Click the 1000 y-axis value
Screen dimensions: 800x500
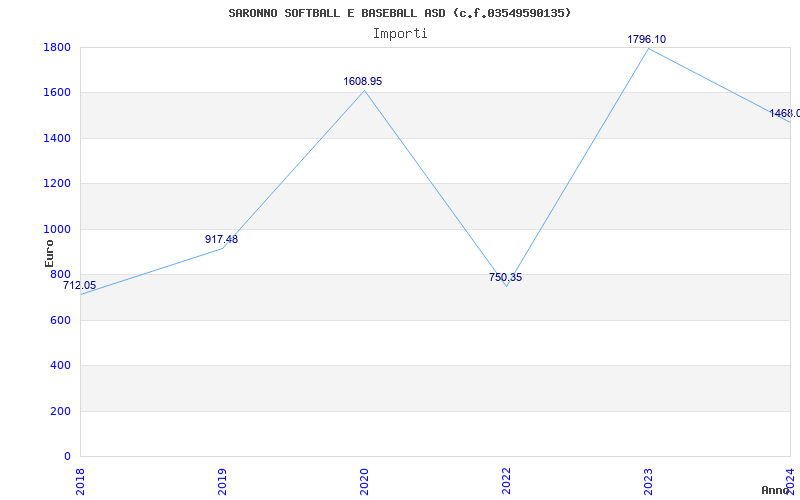pyautogui.click(x=57, y=230)
